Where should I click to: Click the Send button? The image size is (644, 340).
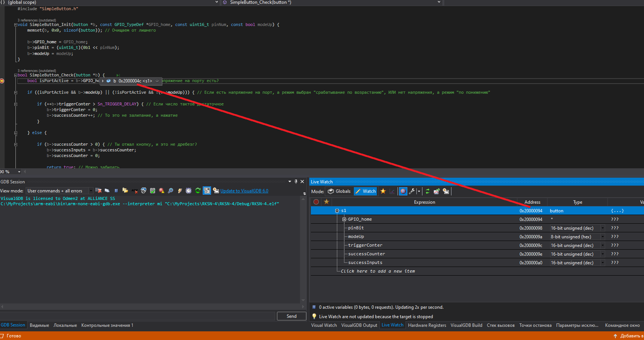(292, 316)
